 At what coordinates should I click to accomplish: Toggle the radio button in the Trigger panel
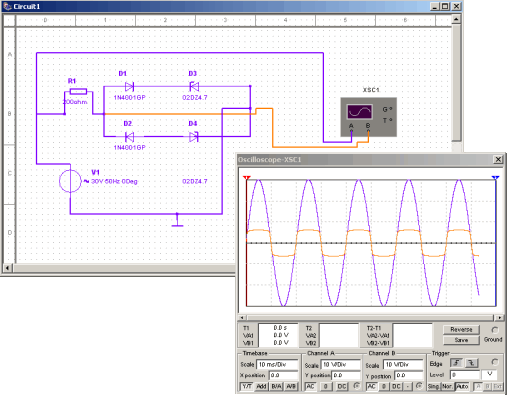click(x=495, y=362)
